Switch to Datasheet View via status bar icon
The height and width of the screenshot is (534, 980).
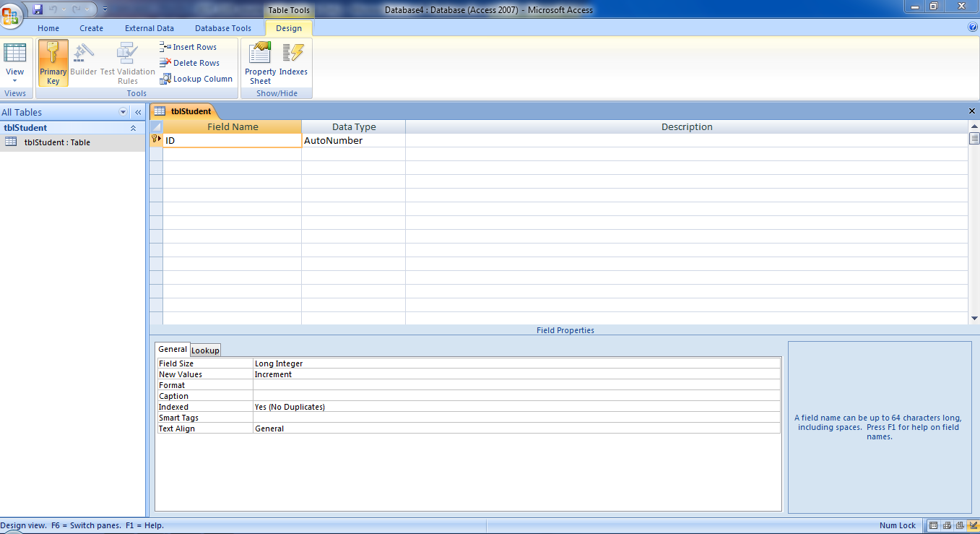932,525
